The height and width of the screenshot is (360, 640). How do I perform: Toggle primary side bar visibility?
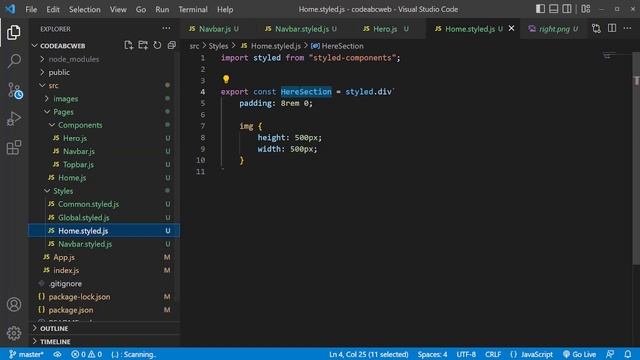coord(540,9)
